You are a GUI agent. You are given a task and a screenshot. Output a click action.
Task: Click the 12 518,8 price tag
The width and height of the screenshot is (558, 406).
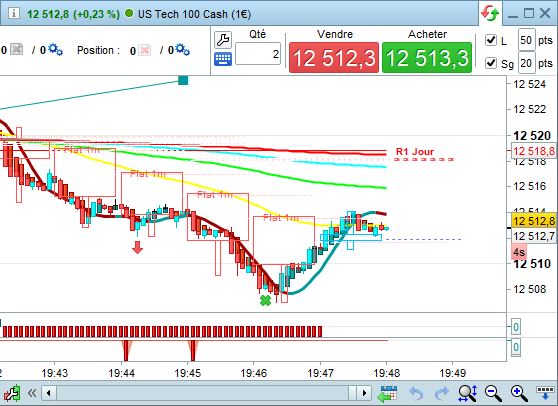534,151
